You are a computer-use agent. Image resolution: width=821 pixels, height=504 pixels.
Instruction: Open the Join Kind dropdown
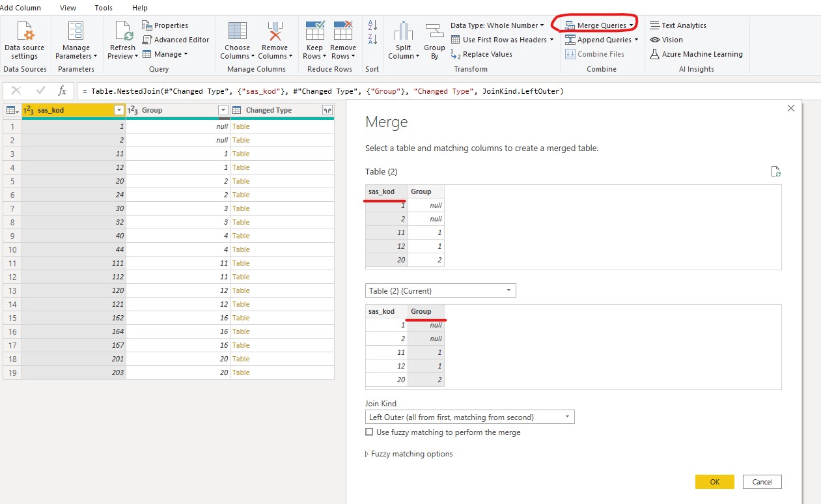pos(470,417)
